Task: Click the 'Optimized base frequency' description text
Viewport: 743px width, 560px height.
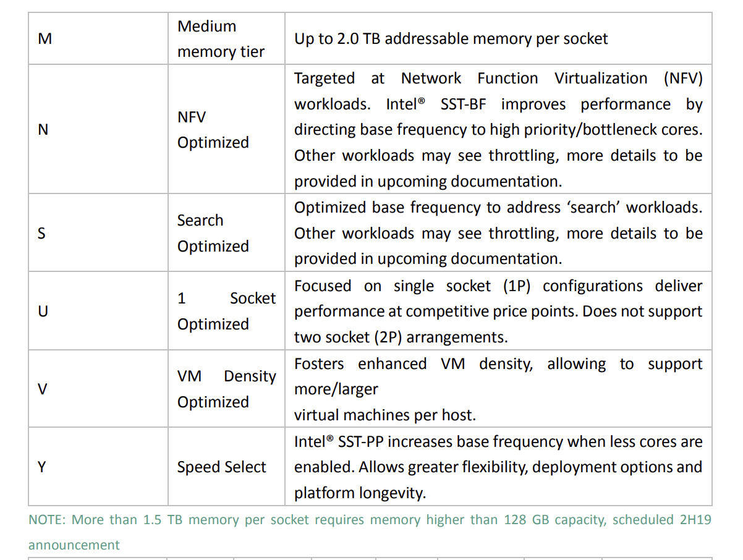Action: 396,208
